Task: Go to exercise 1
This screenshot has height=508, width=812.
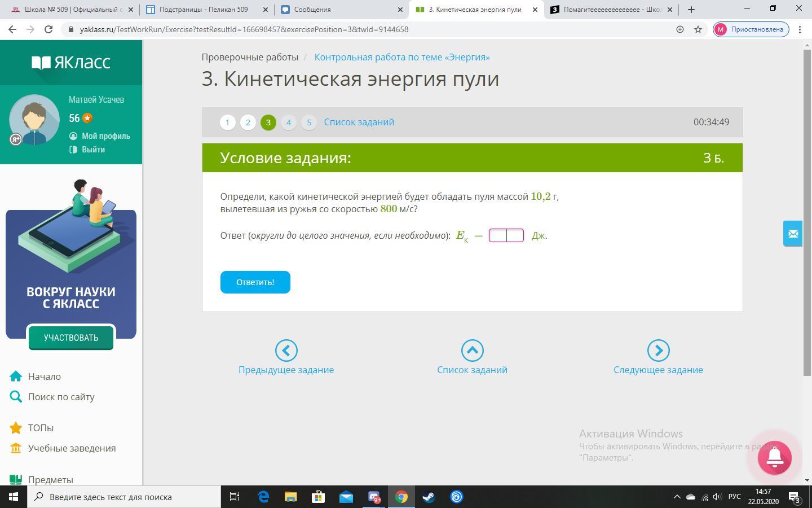Action: (228, 122)
